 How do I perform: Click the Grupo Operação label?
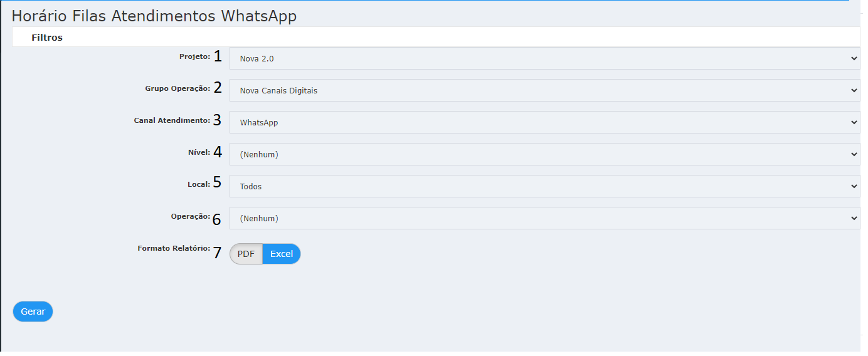(x=177, y=88)
